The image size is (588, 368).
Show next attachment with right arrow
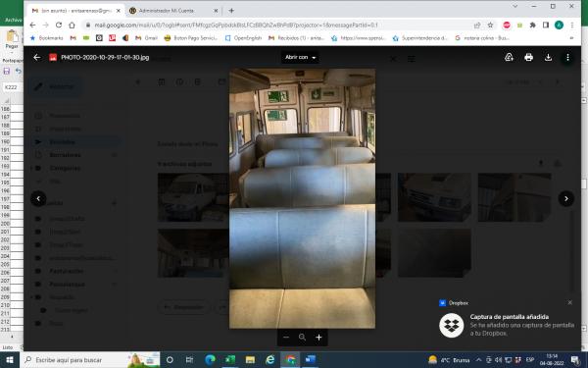(x=566, y=198)
